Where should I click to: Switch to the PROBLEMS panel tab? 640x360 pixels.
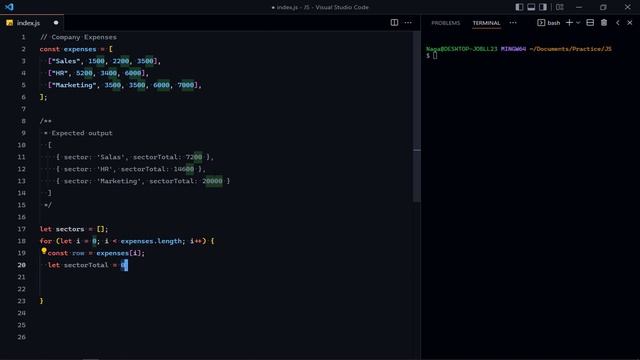pyautogui.click(x=446, y=23)
